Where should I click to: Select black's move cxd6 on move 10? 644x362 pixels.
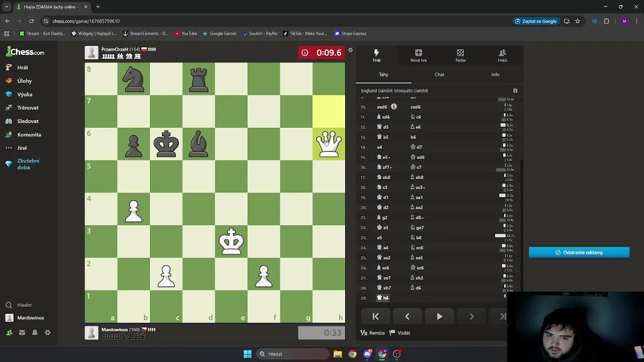pyautogui.click(x=416, y=107)
